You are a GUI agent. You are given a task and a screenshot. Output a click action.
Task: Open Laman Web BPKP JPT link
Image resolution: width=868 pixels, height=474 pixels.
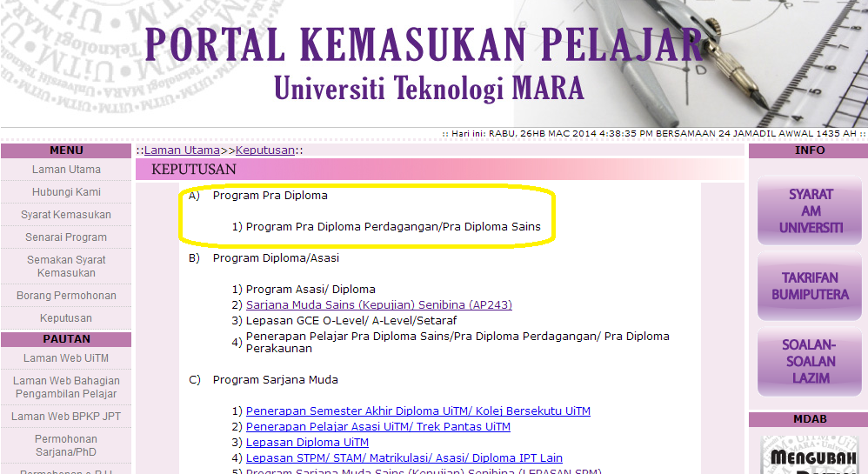[x=66, y=417]
